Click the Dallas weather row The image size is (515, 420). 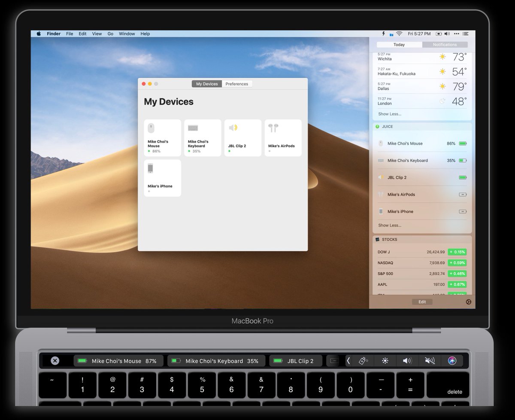pos(422,86)
